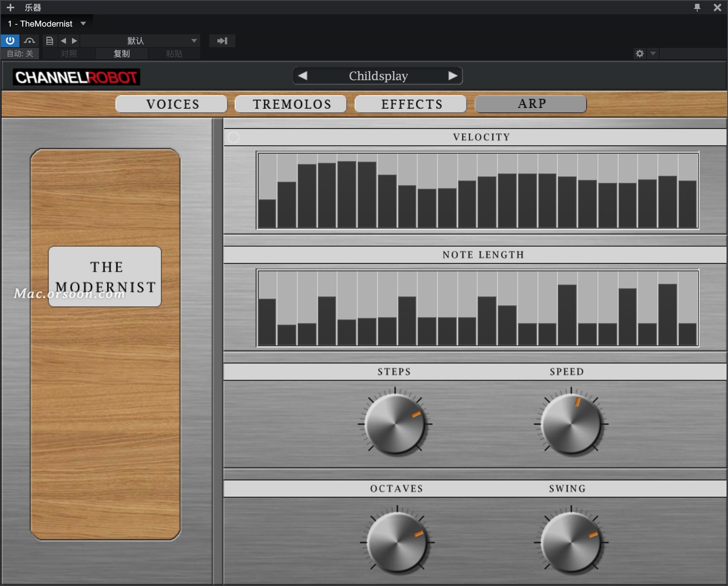The image size is (728, 586).
Task: Open the EFFECTS tab
Action: point(411,104)
